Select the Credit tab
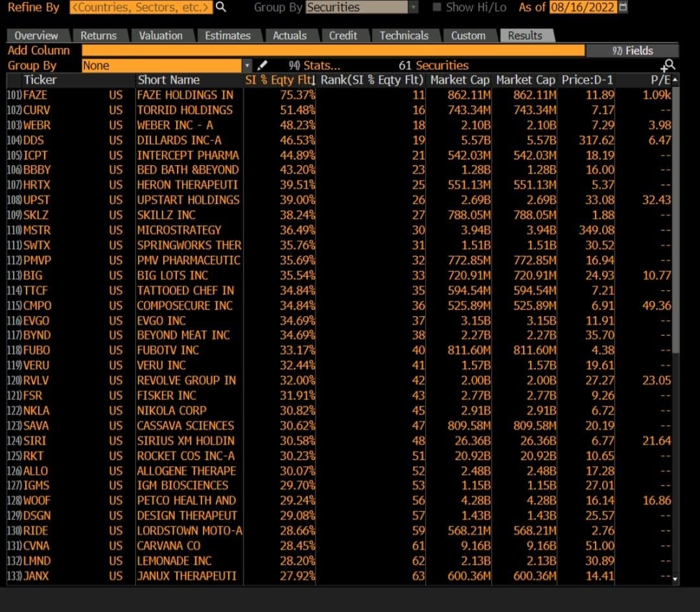Screen dimensions: 700x612 click(x=343, y=36)
